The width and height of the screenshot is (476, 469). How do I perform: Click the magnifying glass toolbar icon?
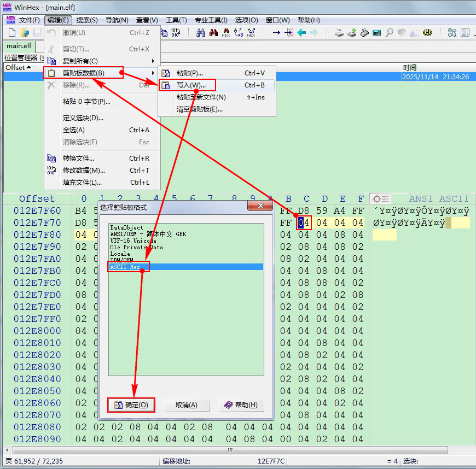click(x=389, y=33)
